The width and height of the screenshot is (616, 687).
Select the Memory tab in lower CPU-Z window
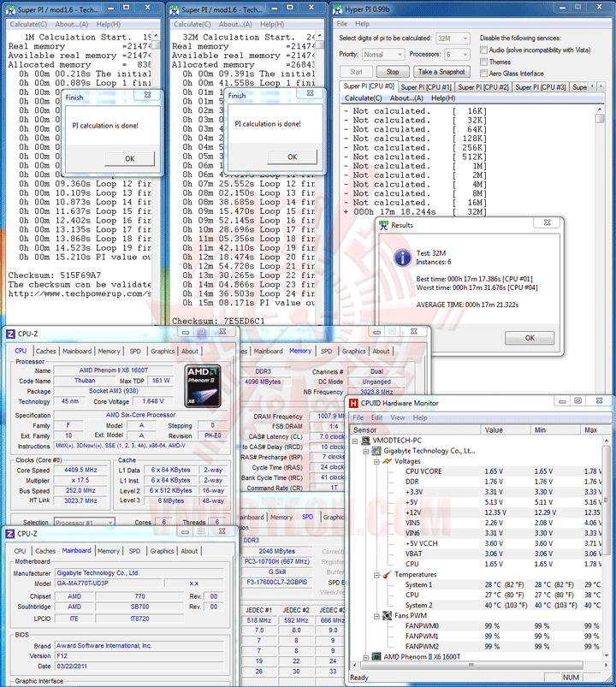click(x=108, y=551)
